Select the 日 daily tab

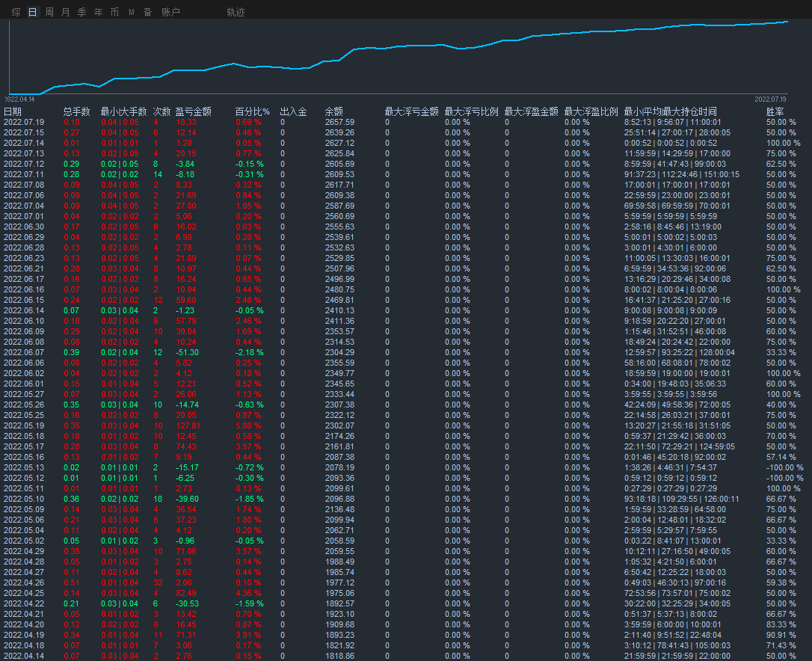click(32, 12)
